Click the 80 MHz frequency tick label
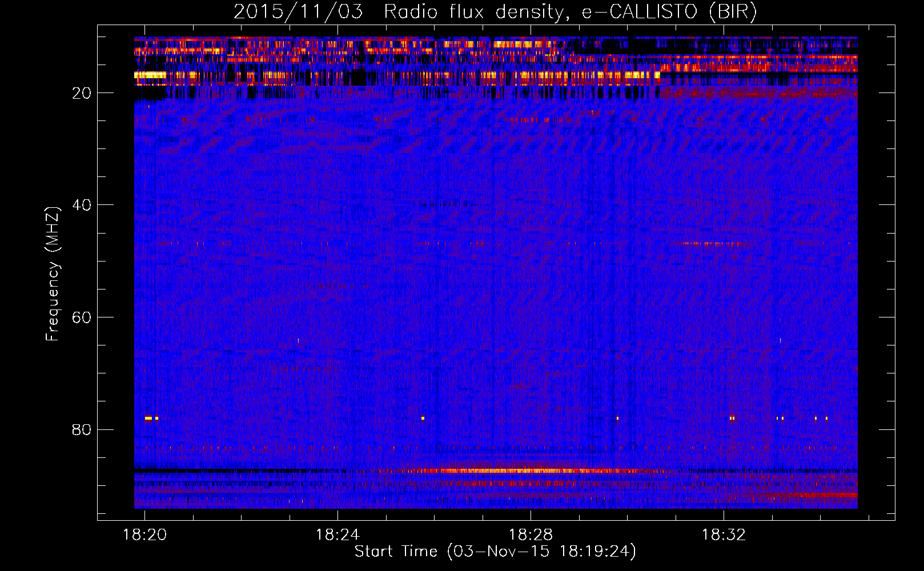Screen dimensions: 924x571 pyautogui.click(x=82, y=429)
